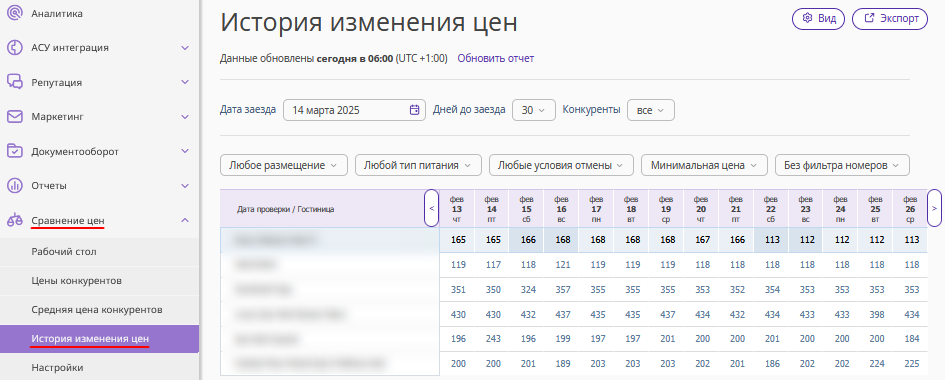Expand the Документооборот section chevron
Image resolution: width=945 pixels, height=380 pixels.
point(185,151)
